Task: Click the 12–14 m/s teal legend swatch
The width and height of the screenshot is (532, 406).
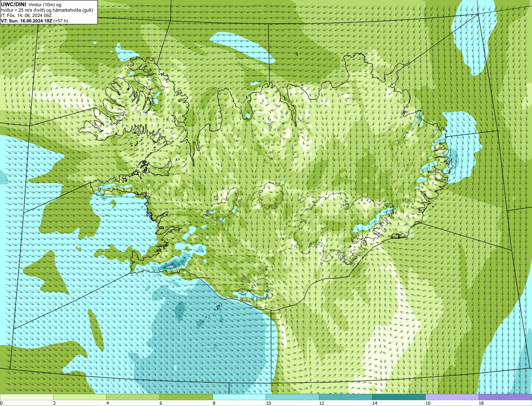Action: click(346, 397)
